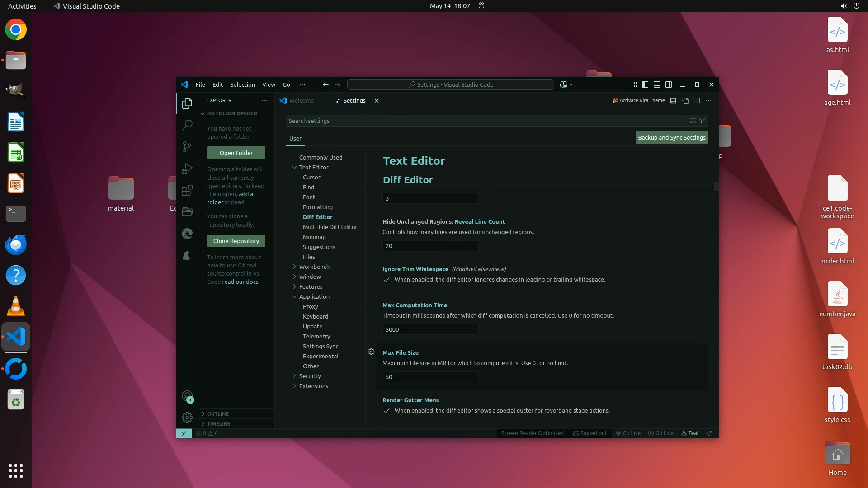The height and width of the screenshot is (488, 868).
Task: Click gear icon next to Max File Size
Action: click(371, 352)
